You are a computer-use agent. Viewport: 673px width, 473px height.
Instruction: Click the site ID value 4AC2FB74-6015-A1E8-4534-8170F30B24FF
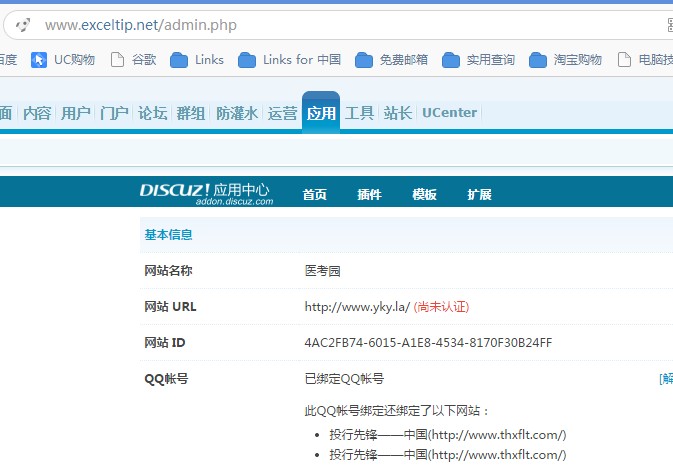tap(428, 343)
